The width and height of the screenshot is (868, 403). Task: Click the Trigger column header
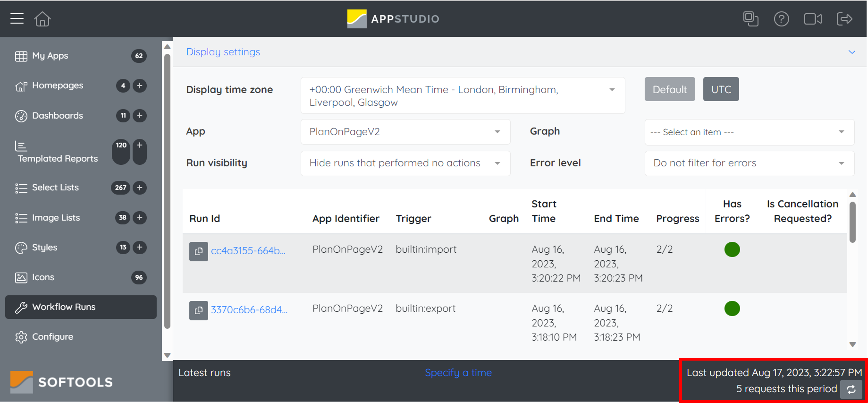[414, 219]
